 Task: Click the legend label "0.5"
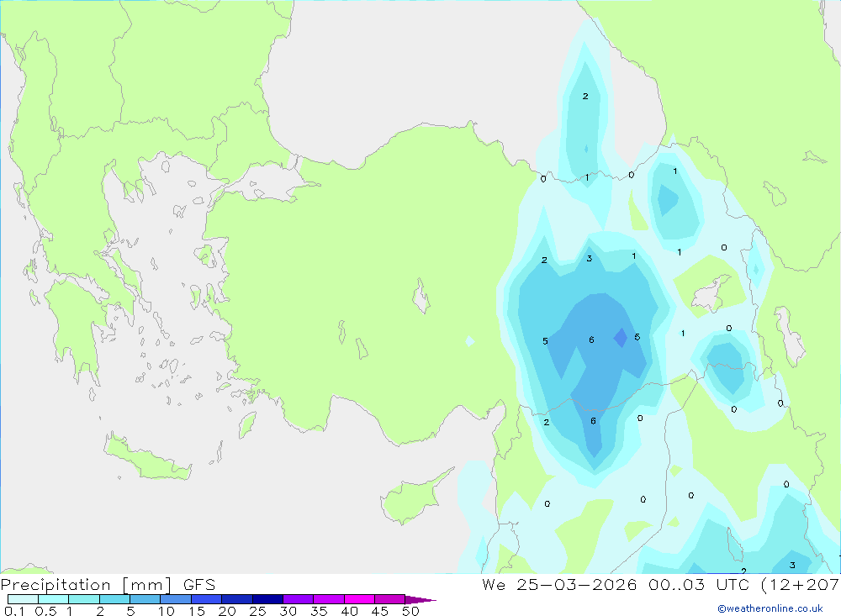click(x=45, y=611)
